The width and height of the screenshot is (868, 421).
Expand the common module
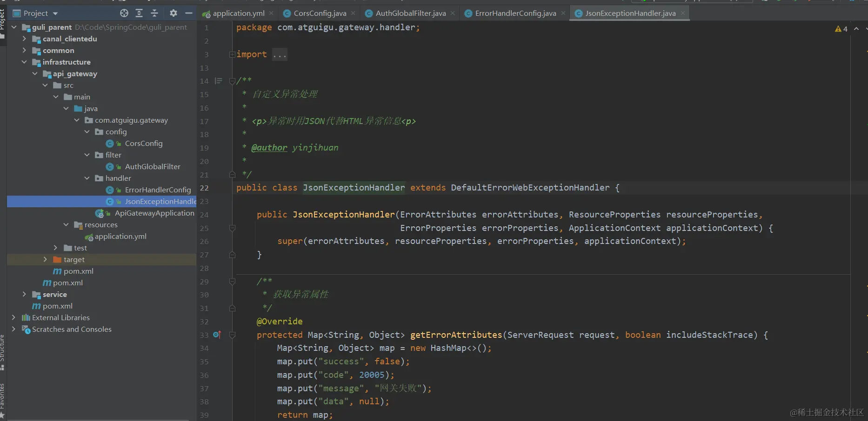[24, 51]
